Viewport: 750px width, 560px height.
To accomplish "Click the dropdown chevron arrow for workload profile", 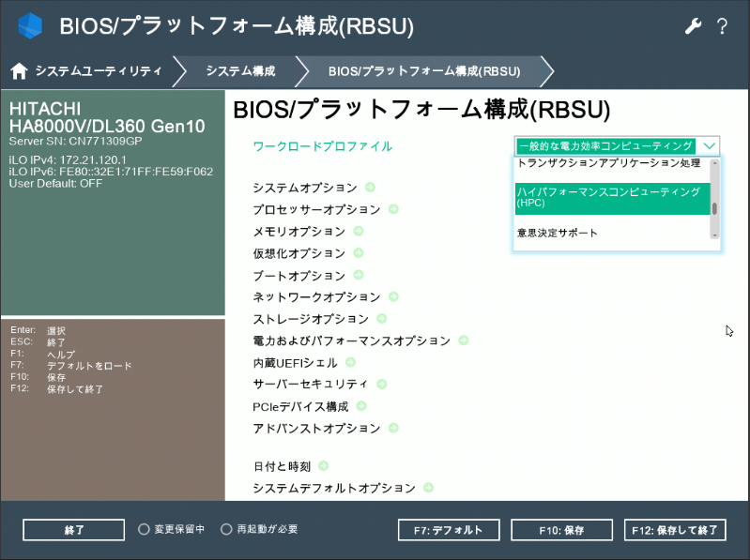I will pyautogui.click(x=710, y=145).
